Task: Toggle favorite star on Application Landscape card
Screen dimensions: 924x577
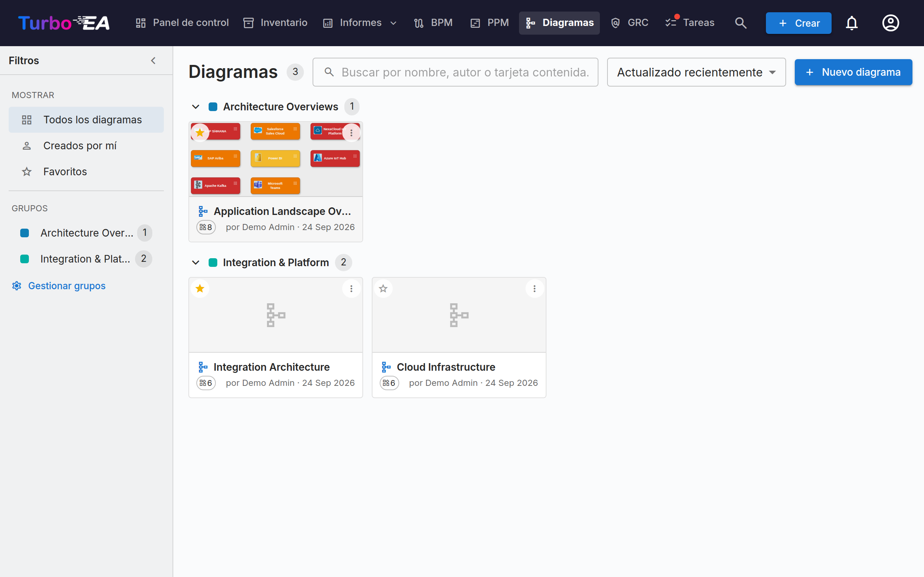Action: [200, 133]
